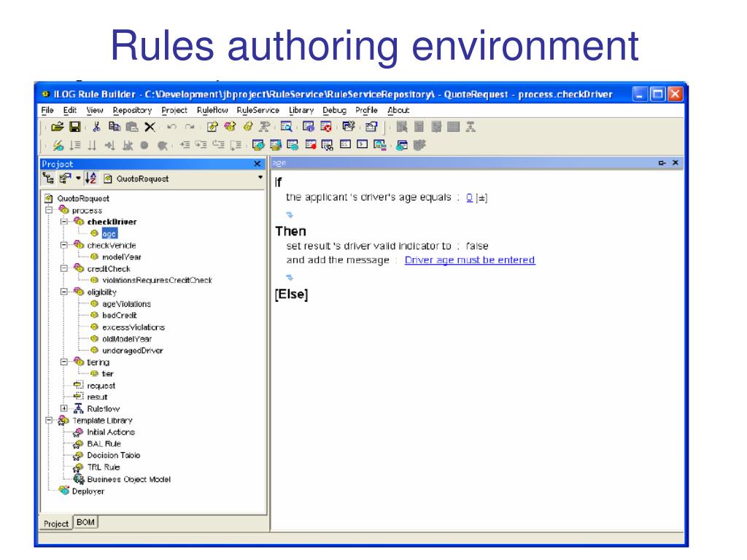Open the filter icon's dropdown arrow in Project panel
This screenshot has width=747, height=560.
78,179
